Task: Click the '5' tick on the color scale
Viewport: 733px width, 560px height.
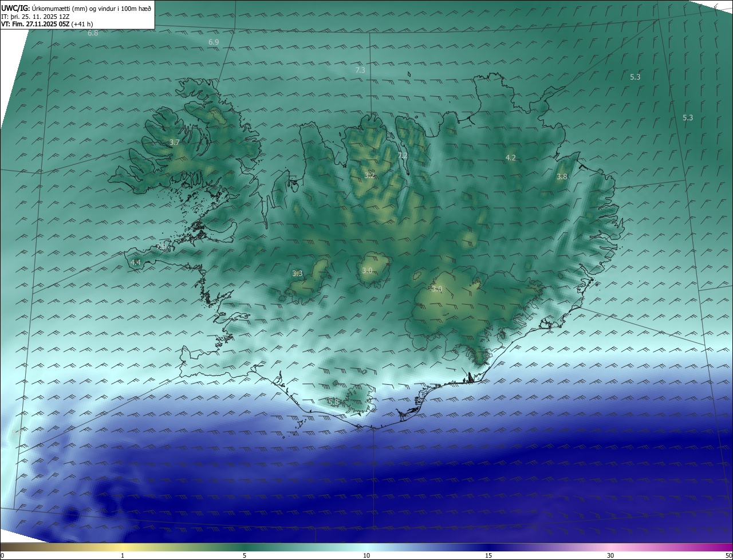Action: 245,555
